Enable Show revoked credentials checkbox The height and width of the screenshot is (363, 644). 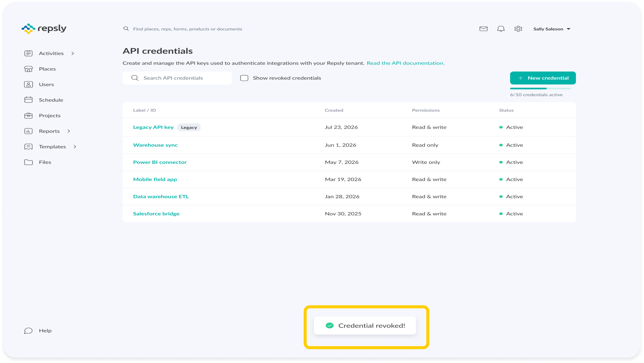(244, 78)
